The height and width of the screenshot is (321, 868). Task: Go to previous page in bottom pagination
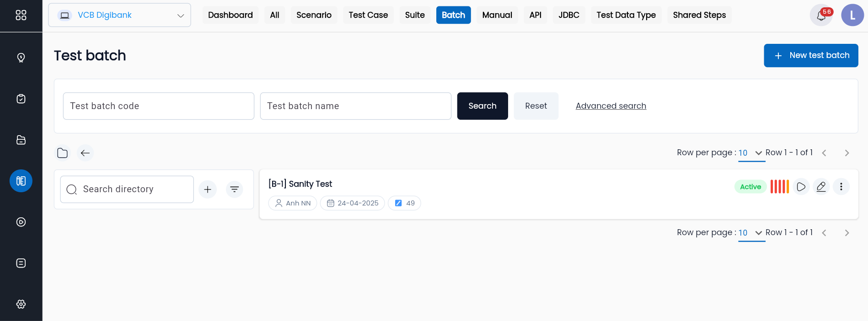(x=824, y=233)
